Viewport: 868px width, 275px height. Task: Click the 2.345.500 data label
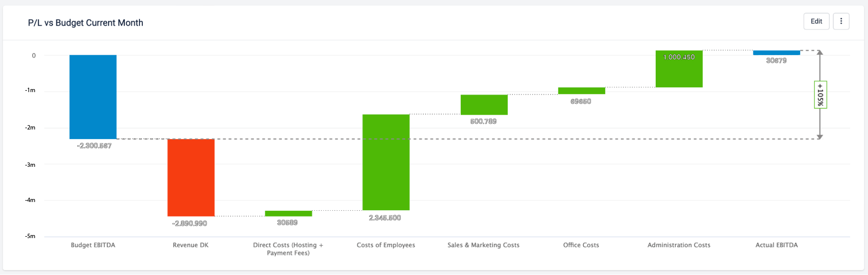pyautogui.click(x=385, y=218)
